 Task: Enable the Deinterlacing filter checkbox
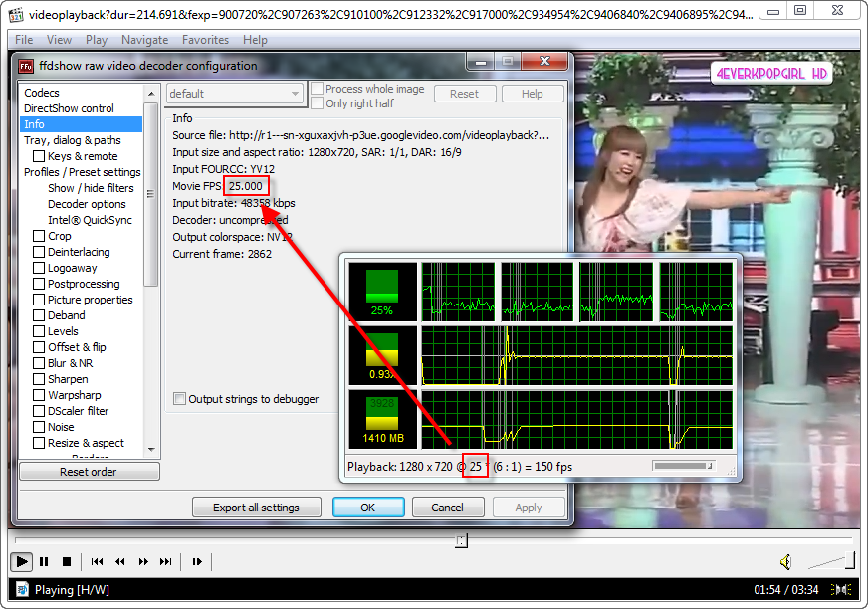click(39, 252)
